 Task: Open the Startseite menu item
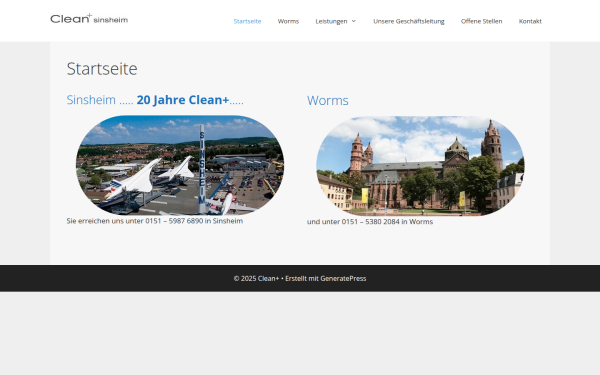pos(247,21)
